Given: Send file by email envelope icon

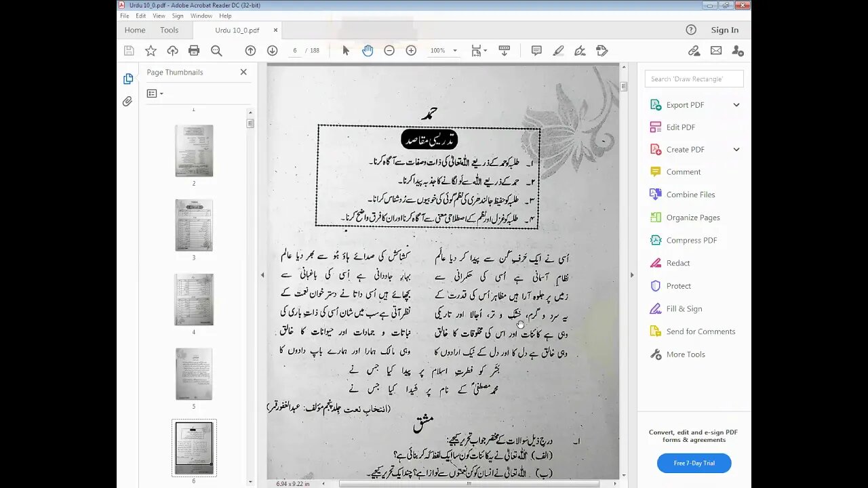Looking at the screenshot, I should 716,51.
